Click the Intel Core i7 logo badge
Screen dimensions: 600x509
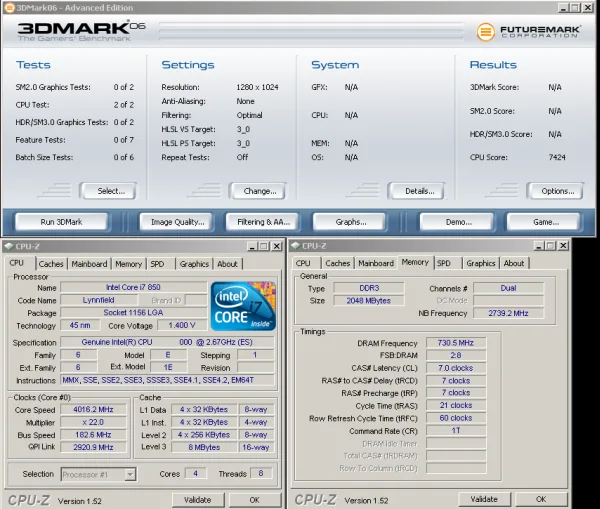point(243,306)
